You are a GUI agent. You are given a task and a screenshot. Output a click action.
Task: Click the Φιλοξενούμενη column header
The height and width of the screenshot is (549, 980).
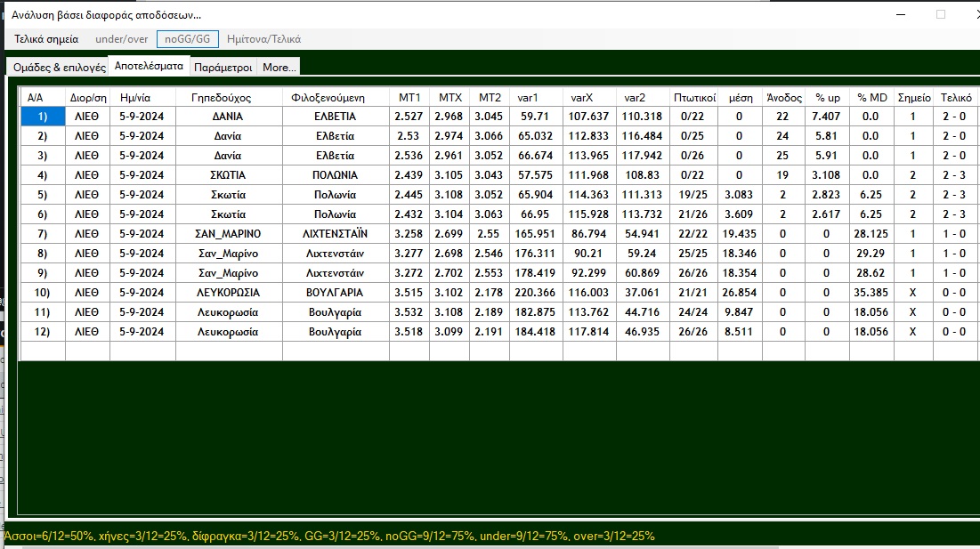(335, 97)
